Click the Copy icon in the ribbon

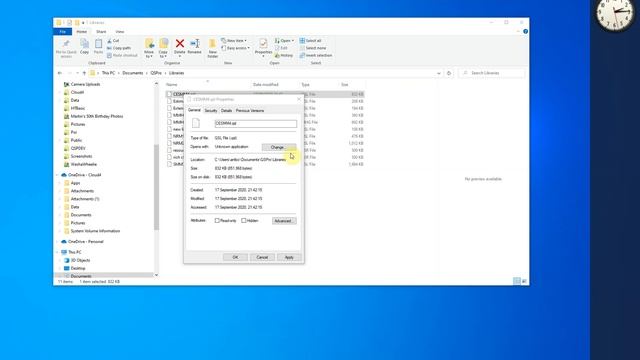click(84, 44)
